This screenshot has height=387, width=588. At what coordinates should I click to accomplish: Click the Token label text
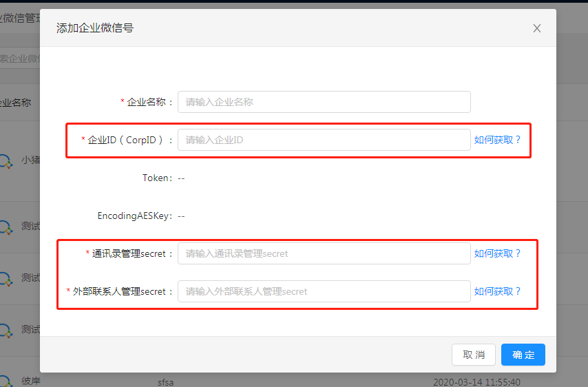157,178
